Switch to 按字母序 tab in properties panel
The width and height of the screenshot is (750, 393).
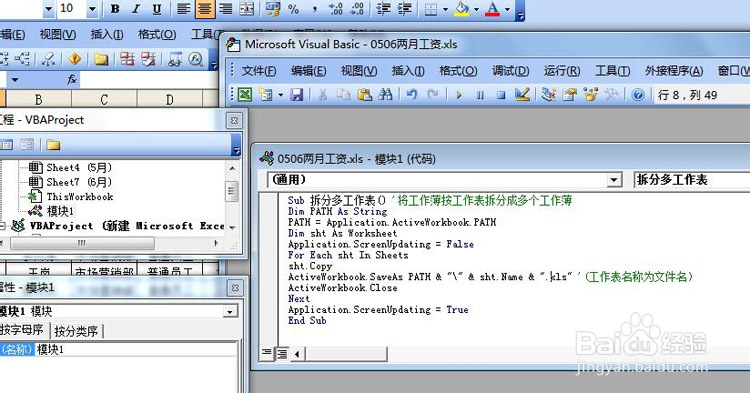coord(22,330)
